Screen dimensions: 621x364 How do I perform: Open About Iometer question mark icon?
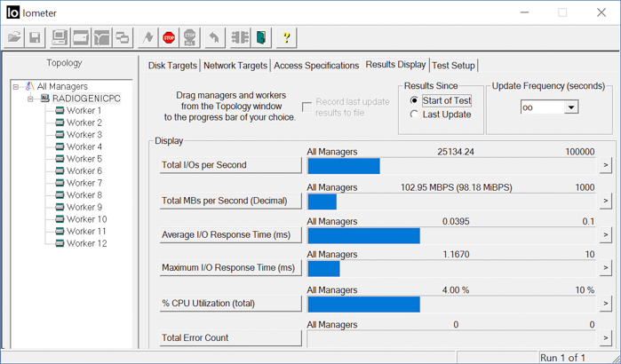click(x=286, y=38)
